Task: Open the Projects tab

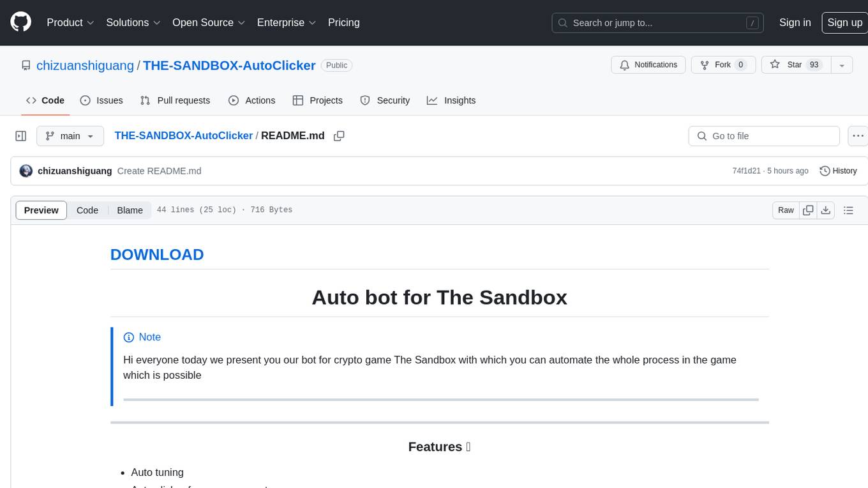Action: click(318, 100)
